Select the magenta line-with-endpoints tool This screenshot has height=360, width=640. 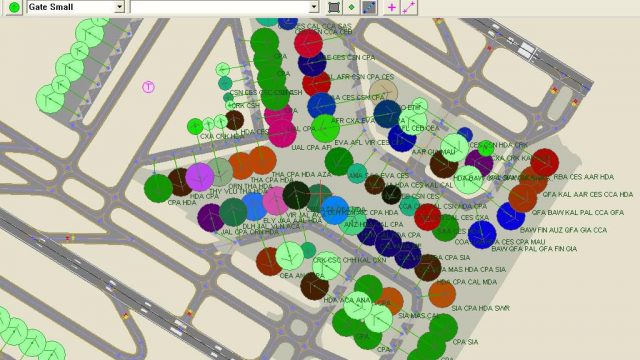pyautogui.click(x=409, y=7)
